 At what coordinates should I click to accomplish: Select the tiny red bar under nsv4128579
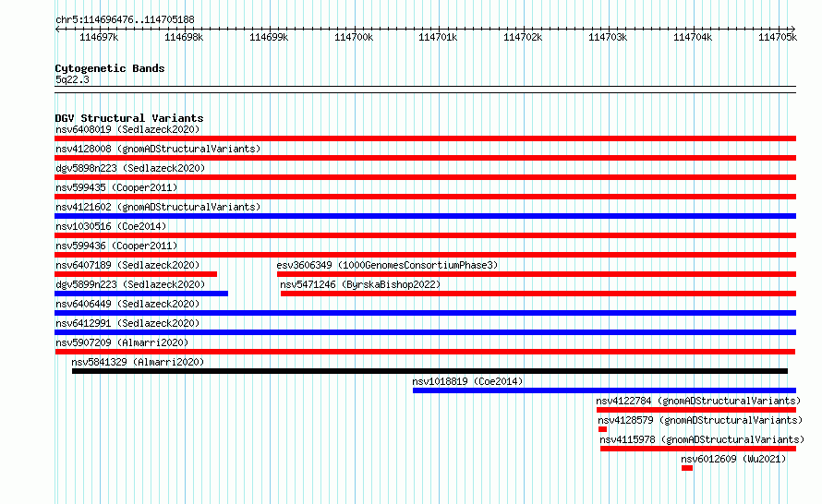coord(602,429)
